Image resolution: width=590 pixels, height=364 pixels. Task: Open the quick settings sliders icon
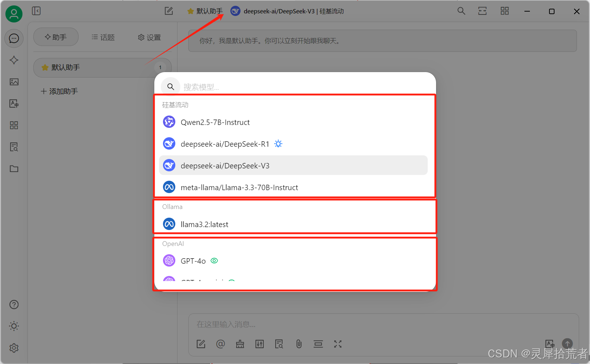point(260,344)
